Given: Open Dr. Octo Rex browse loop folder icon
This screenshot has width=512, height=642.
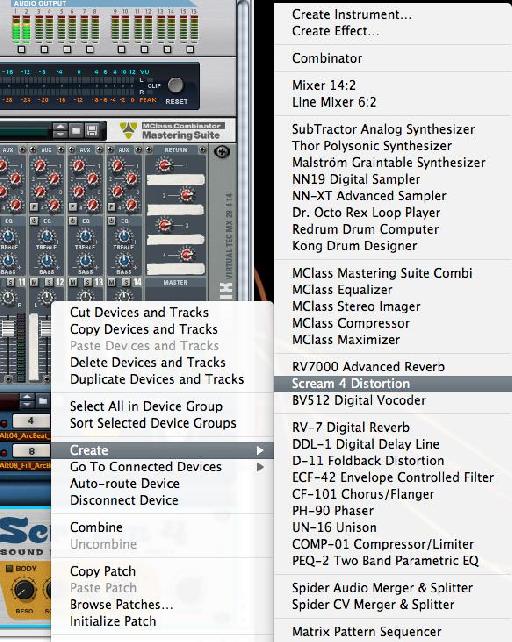Looking at the screenshot, I should click(x=42, y=401).
